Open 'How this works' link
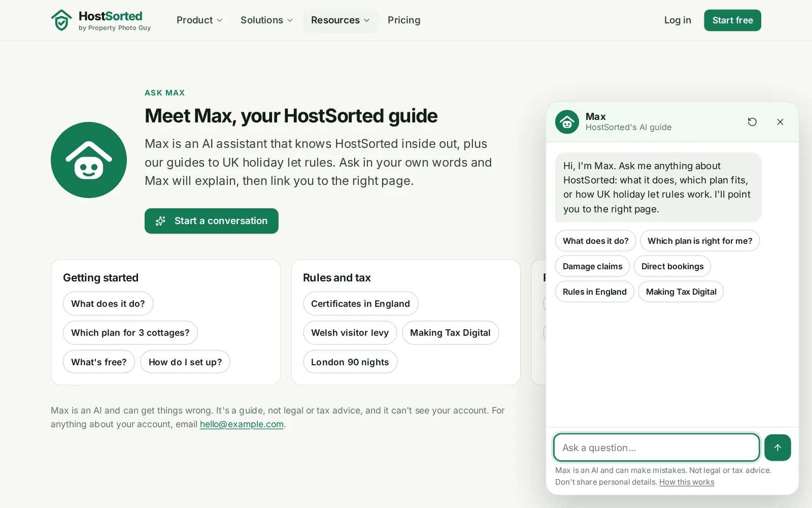The image size is (812, 508). pyautogui.click(x=687, y=482)
